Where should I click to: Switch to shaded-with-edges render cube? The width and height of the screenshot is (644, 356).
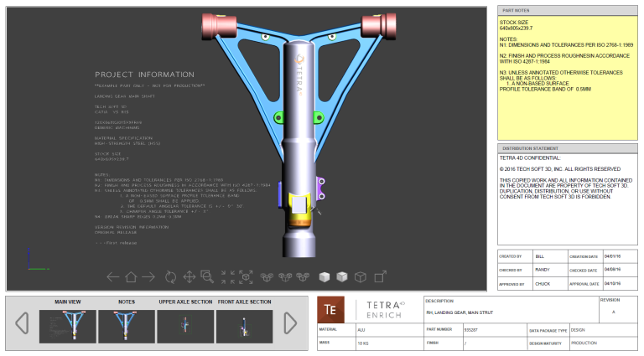[x=342, y=277]
